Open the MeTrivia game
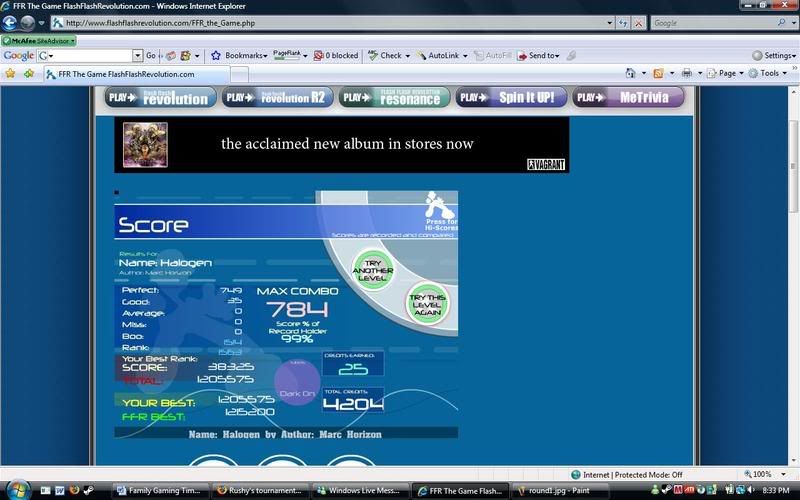The width and height of the screenshot is (800, 500). (628, 97)
